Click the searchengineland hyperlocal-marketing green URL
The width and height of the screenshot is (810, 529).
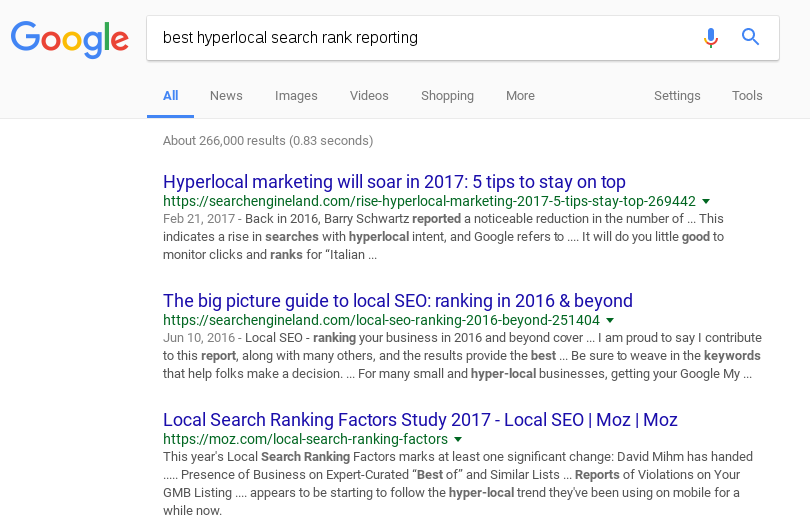click(x=429, y=201)
